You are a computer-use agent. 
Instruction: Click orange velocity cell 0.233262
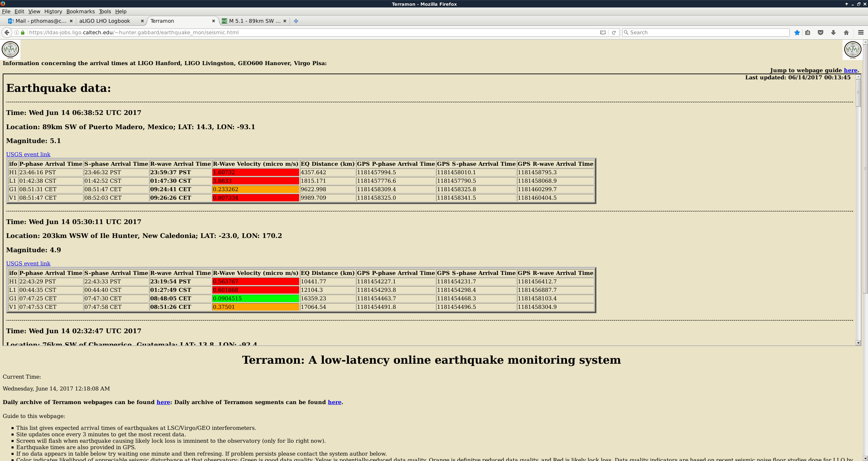[256, 189]
